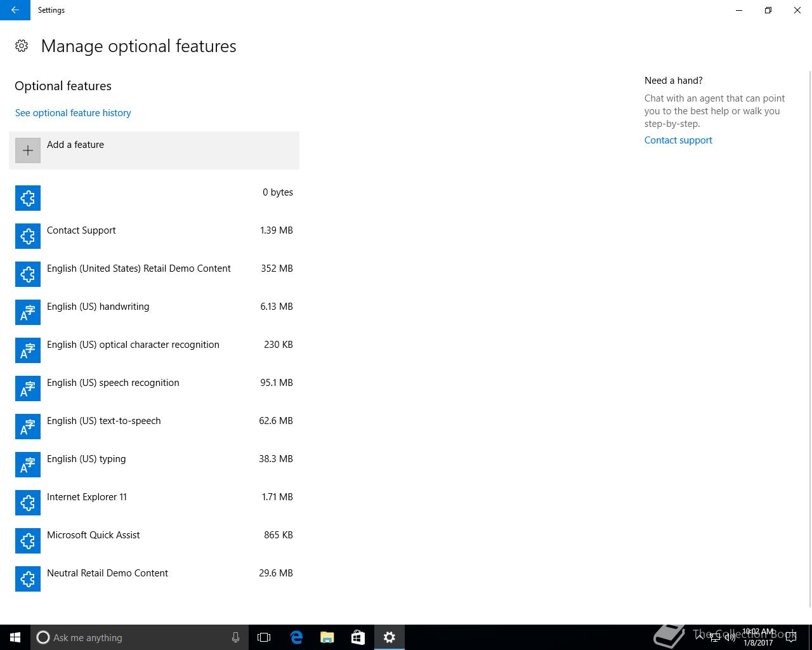Click the English (US) typing language icon
The width and height of the screenshot is (812, 650).
(28, 465)
